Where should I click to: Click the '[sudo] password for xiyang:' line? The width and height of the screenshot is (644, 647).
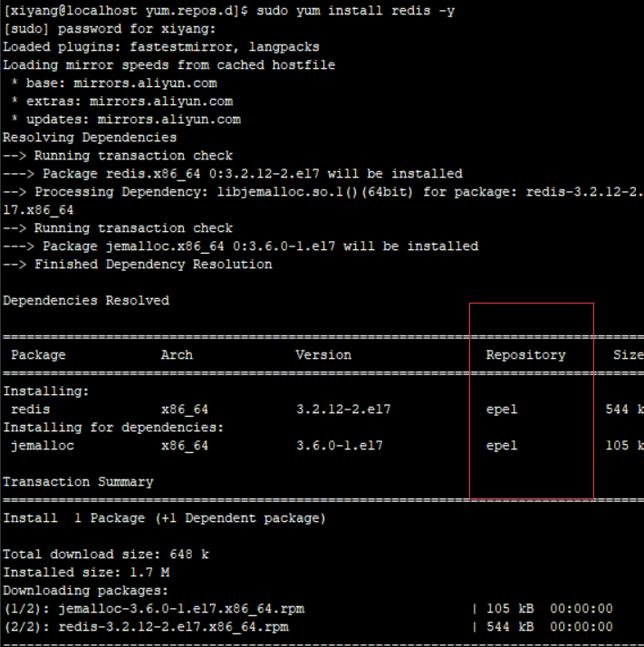coord(110,29)
